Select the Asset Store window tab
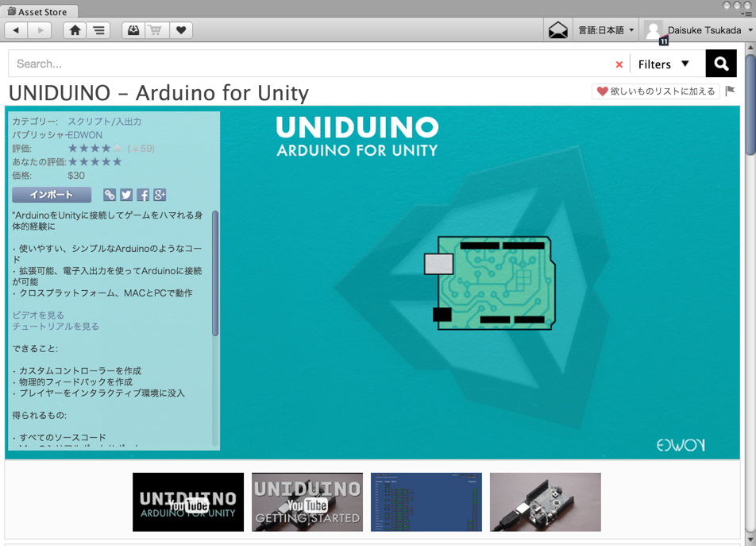 tap(37, 12)
